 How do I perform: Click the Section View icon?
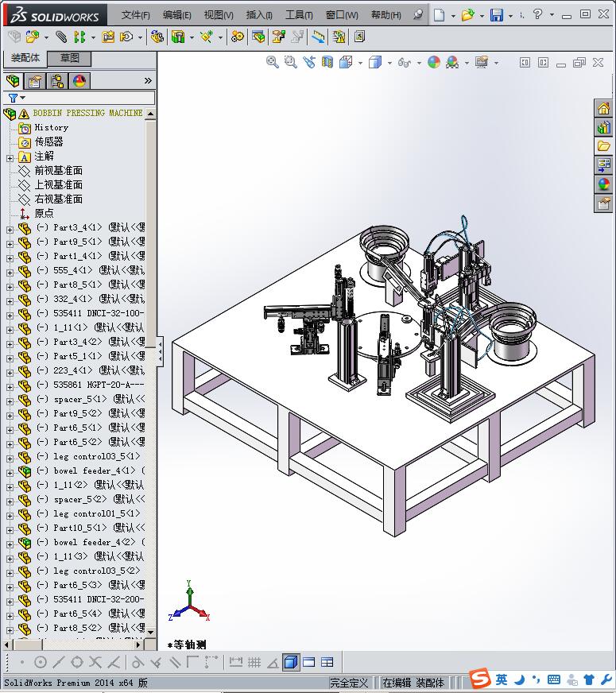point(327,62)
